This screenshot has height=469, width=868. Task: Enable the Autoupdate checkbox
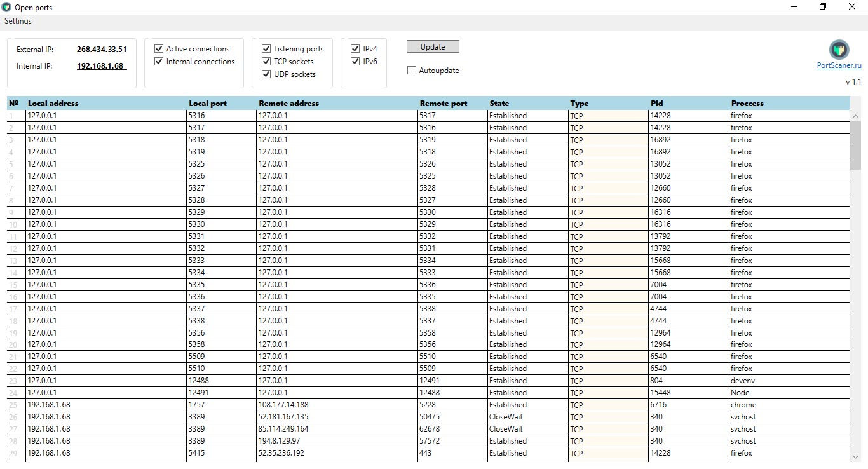tap(412, 71)
